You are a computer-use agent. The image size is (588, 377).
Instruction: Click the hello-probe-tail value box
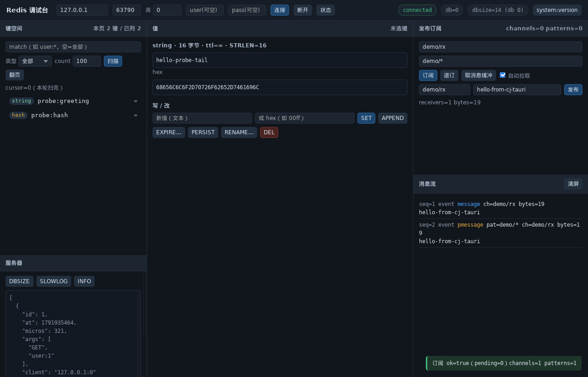pos(280,60)
